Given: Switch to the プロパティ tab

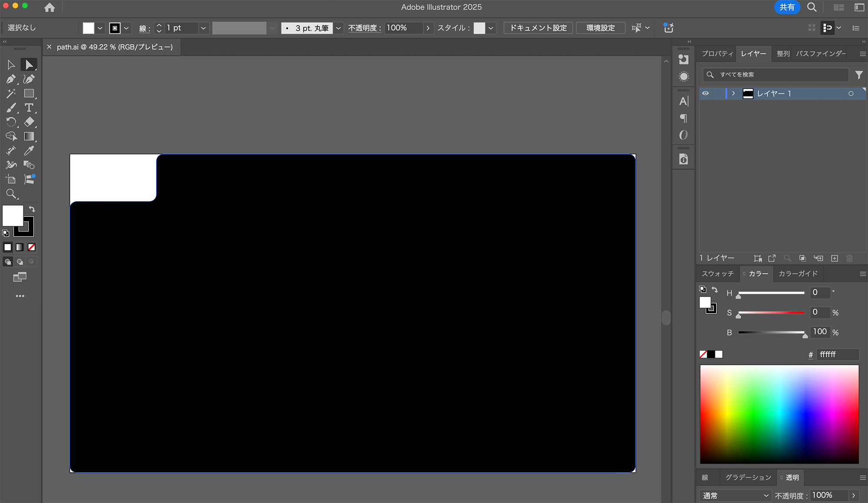Looking at the screenshot, I should pyautogui.click(x=717, y=53).
